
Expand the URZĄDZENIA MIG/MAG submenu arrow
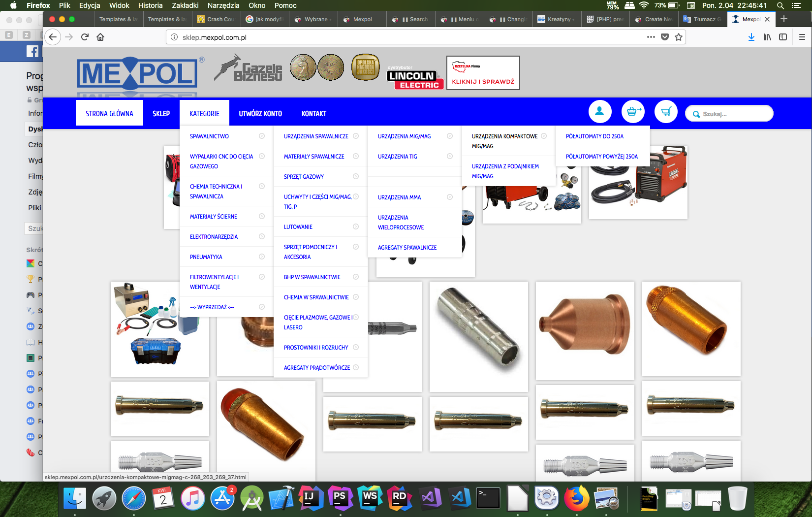pyautogui.click(x=450, y=136)
